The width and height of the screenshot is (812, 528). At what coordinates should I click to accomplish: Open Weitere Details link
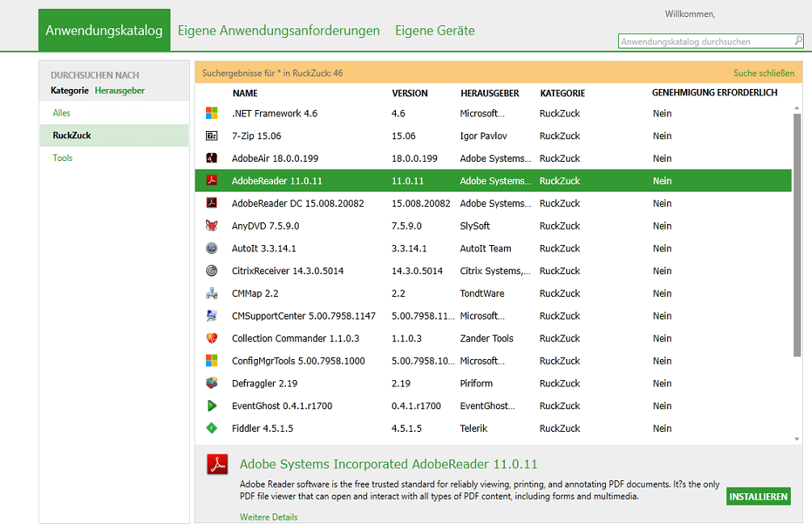point(269,517)
